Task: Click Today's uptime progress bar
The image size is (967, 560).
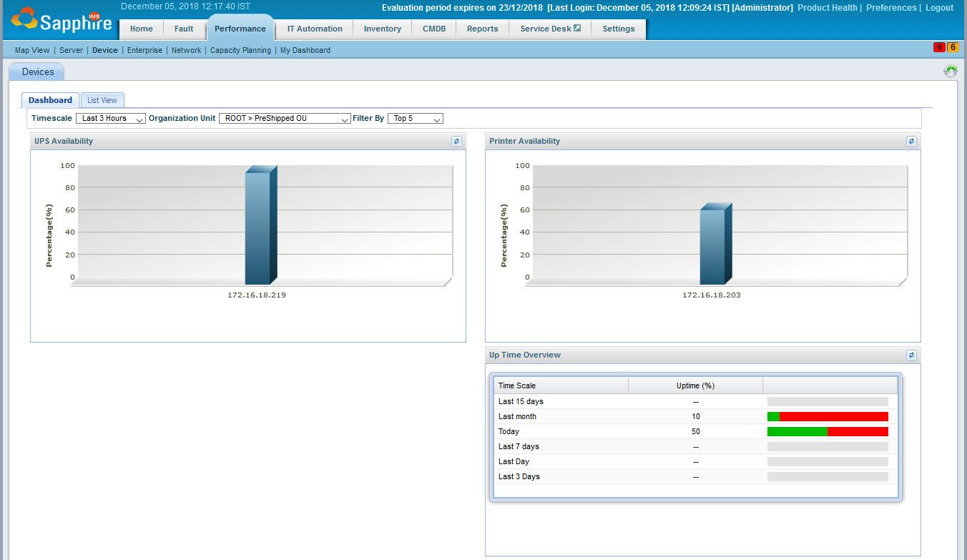Action: tap(827, 431)
